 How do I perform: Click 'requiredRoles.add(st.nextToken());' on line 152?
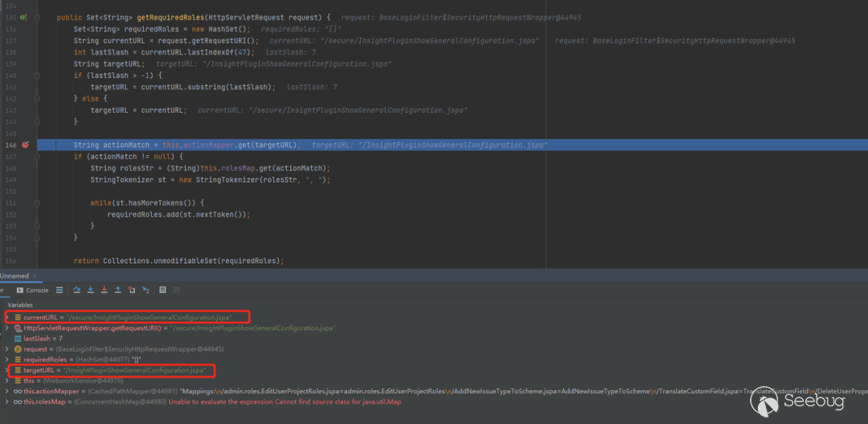point(178,214)
